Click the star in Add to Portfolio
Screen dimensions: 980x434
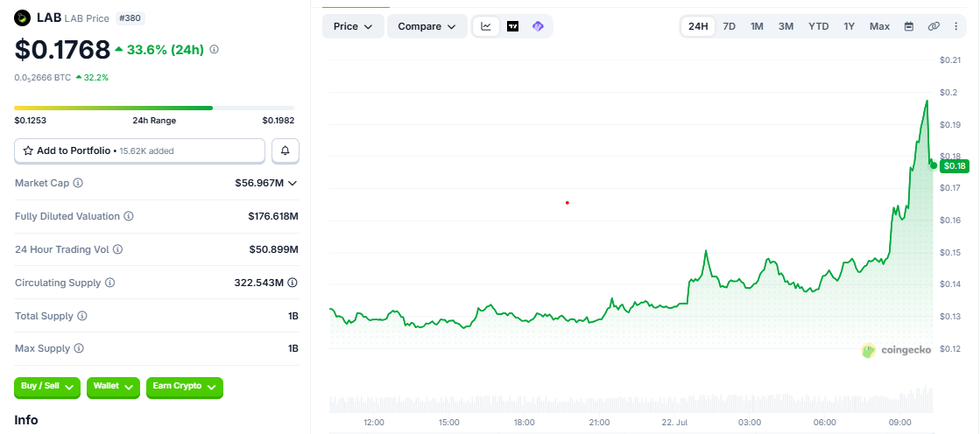pos(28,150)
